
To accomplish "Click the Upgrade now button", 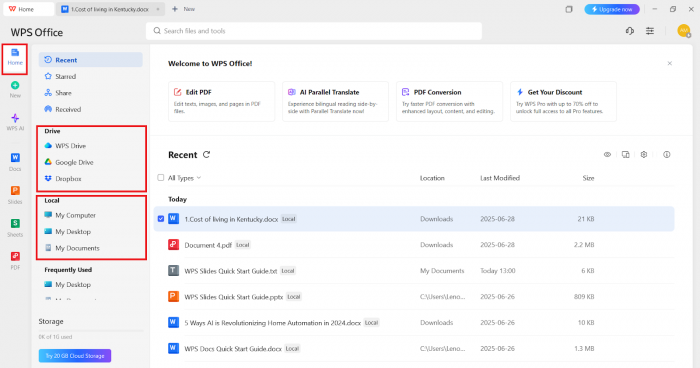I will [x=612, y=9].
